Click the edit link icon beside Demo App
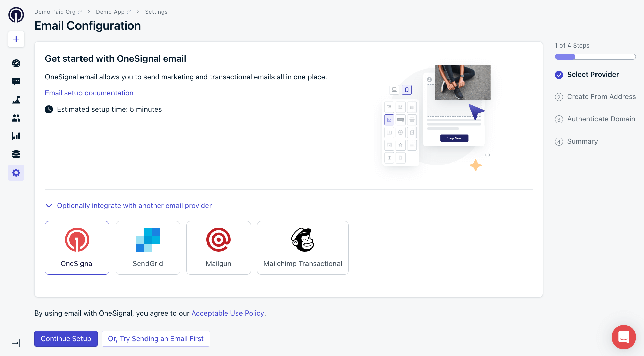644x356 pixels. pos(129,12)
